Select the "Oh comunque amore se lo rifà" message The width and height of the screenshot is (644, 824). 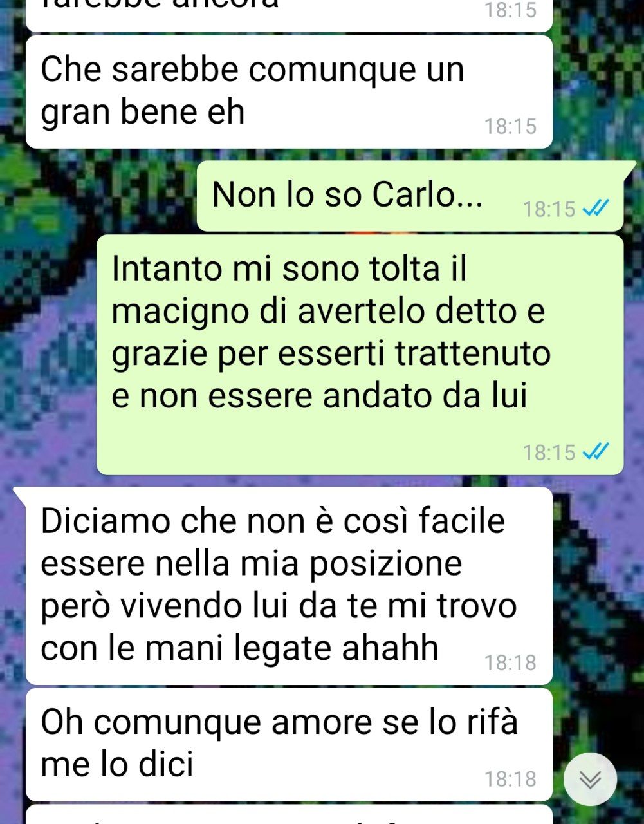[x=289, y=744]
